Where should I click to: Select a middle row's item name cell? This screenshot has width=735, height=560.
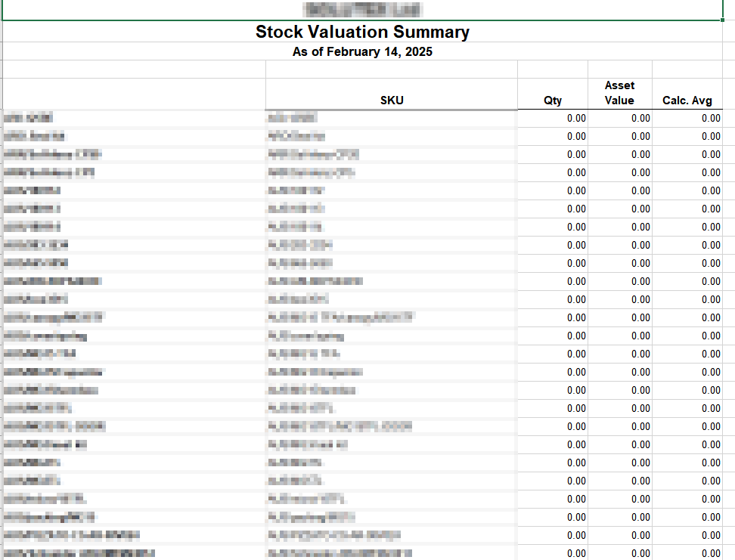click(76, 336)
